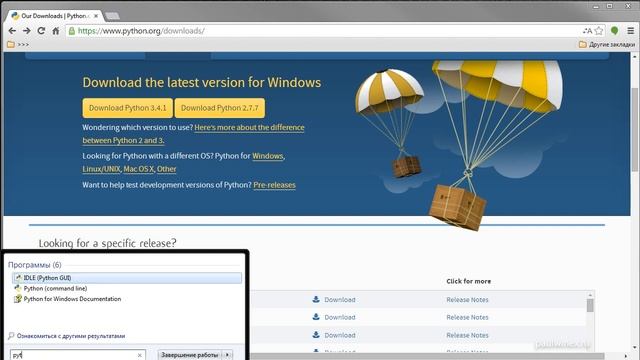Click the releases list scrollbar thumb

point(590,305)
